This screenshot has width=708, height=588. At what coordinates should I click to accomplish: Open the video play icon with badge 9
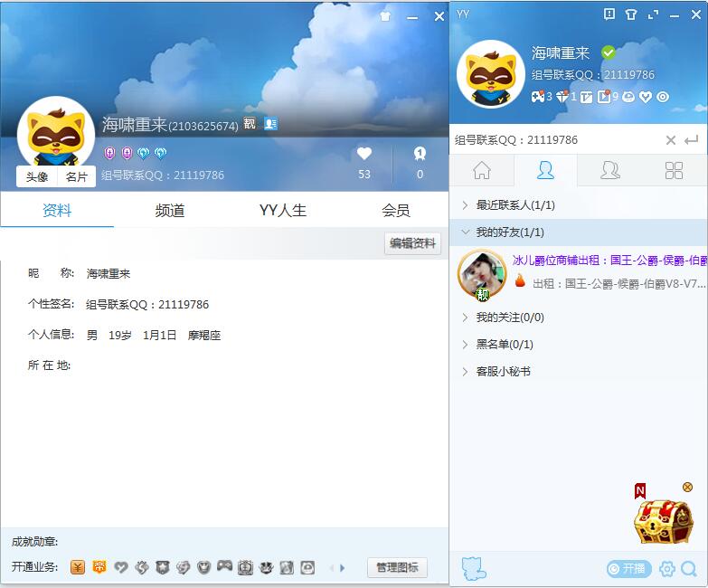pyautogui.click(x=604, y=97)
